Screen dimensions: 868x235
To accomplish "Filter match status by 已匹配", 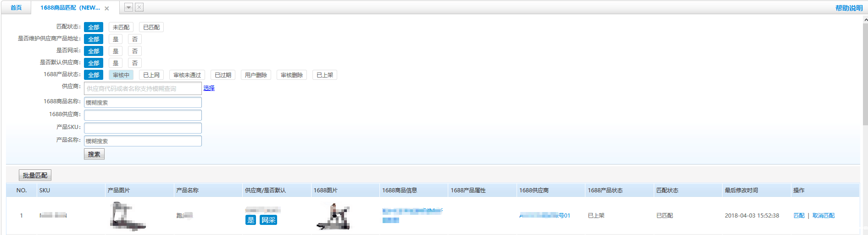I will pos(151,28).
